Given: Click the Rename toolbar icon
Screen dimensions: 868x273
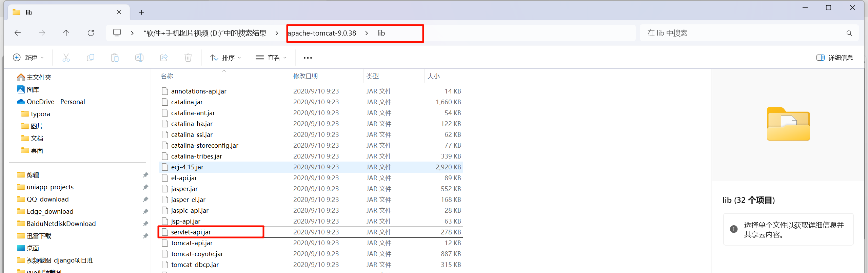Looking at the screenshot, I should (139, 58).
